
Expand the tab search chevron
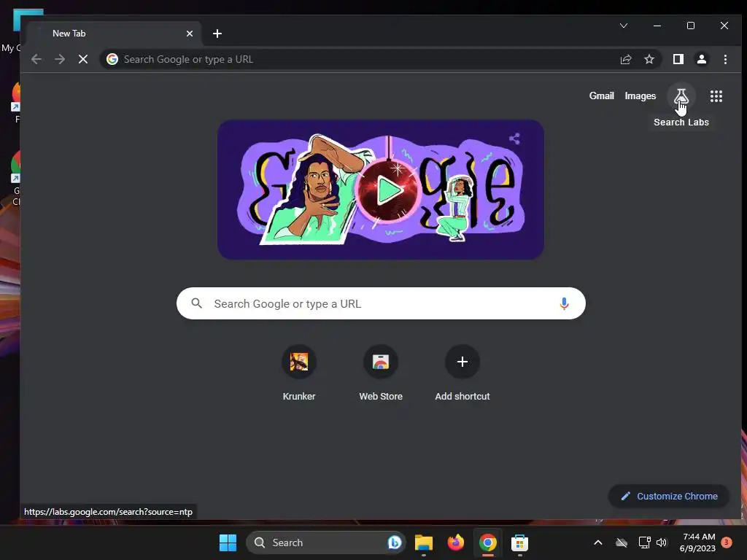pos(624,26)
